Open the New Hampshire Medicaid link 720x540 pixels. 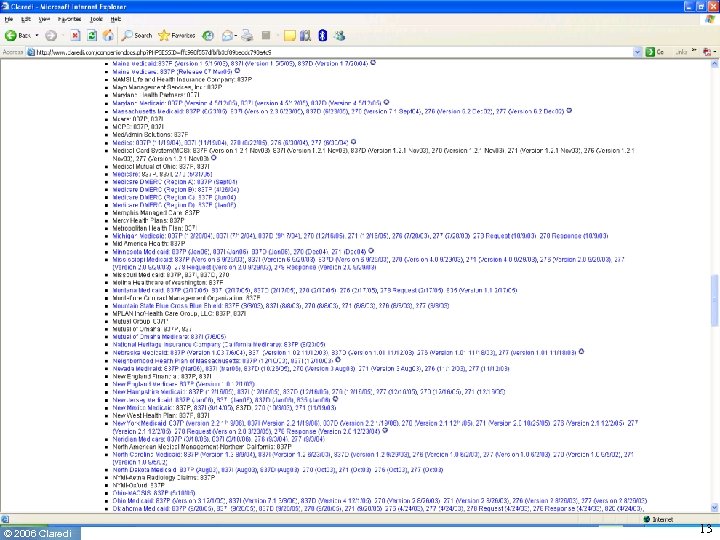click(309, 392)
